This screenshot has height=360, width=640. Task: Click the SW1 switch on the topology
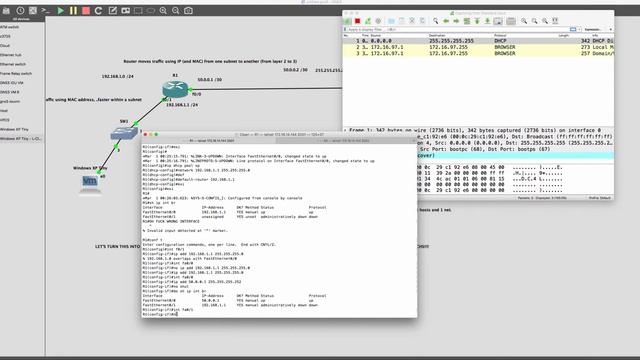tap(124, 133)
